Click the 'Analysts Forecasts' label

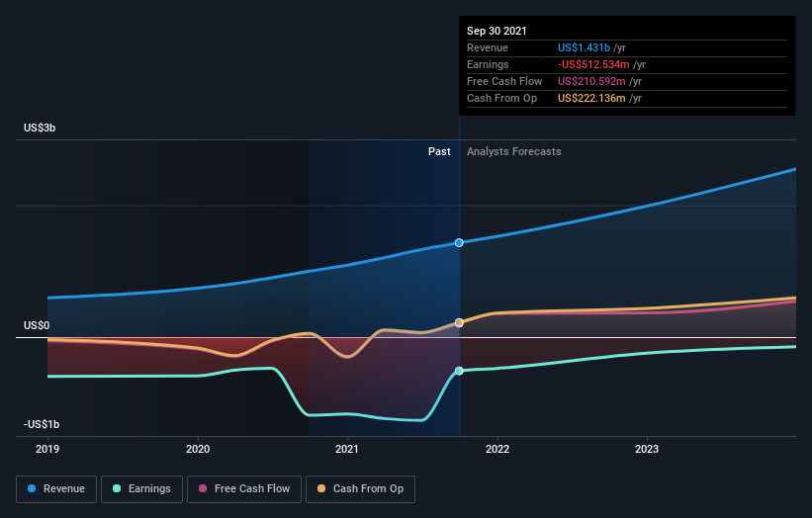513,151
